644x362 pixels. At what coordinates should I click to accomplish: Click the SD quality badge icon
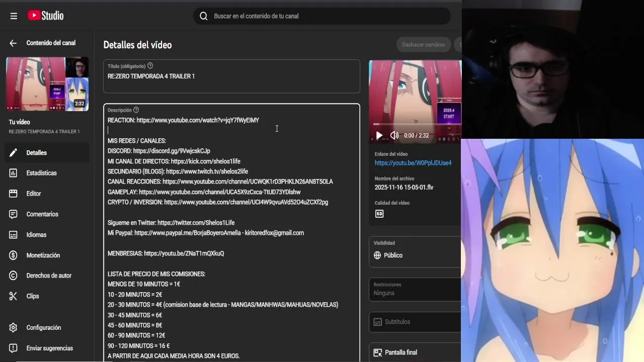pos(379,214)
